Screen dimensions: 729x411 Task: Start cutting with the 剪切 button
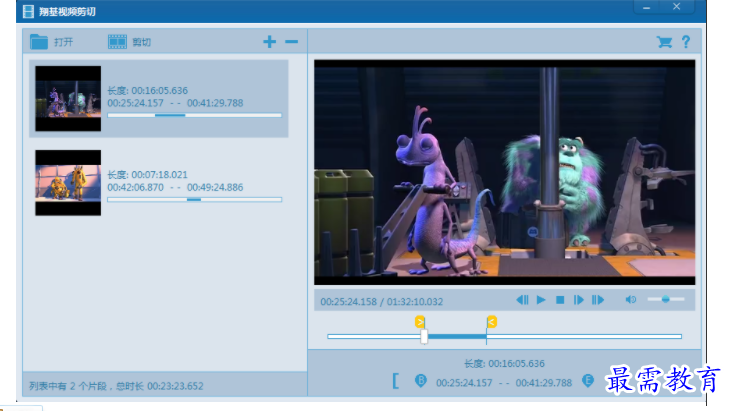coord(130,42)
